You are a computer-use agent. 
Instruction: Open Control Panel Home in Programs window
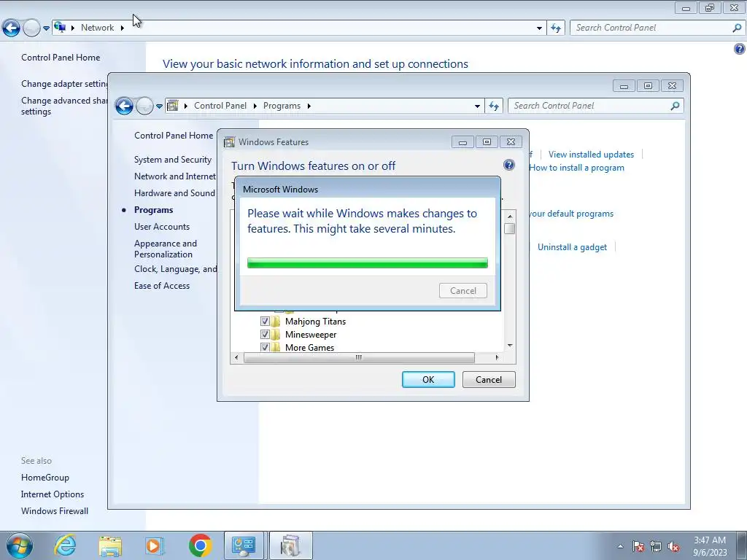tap(174, 135)
